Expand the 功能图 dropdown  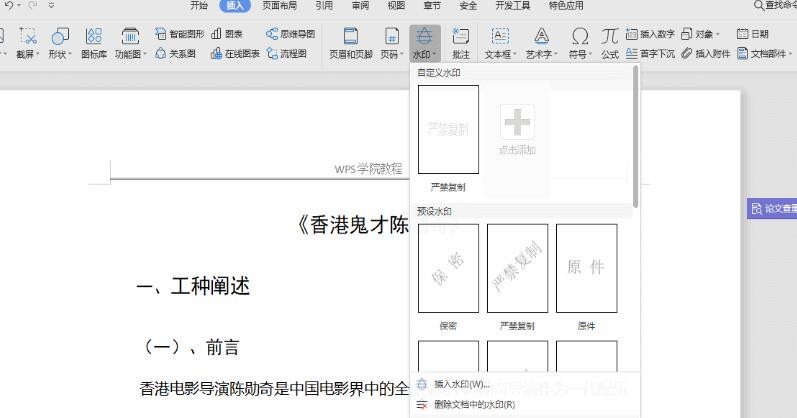coord(144,54)
